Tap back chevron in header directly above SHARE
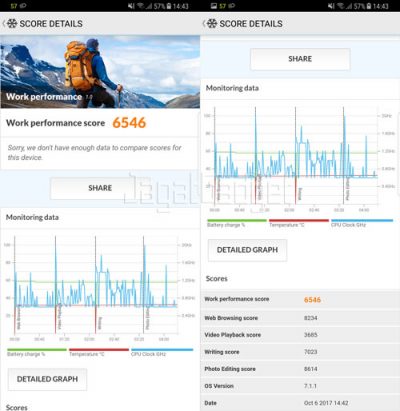 coord(204,24)
